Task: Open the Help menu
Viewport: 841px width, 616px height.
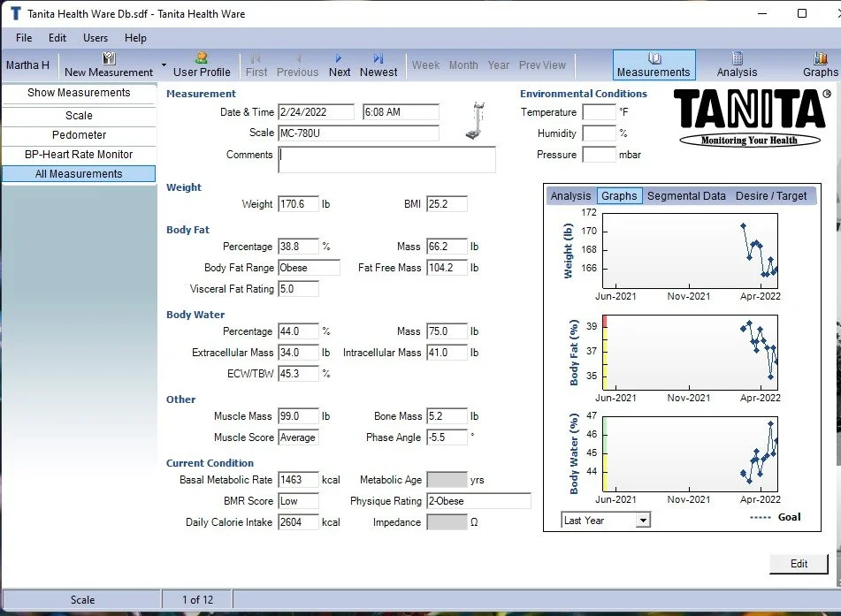Action: 135,38
